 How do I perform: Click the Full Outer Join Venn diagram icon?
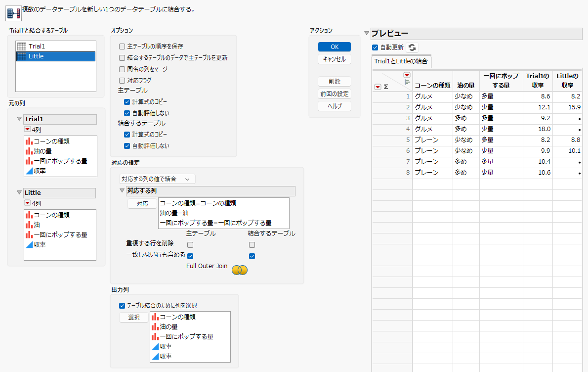pos(240,270)
